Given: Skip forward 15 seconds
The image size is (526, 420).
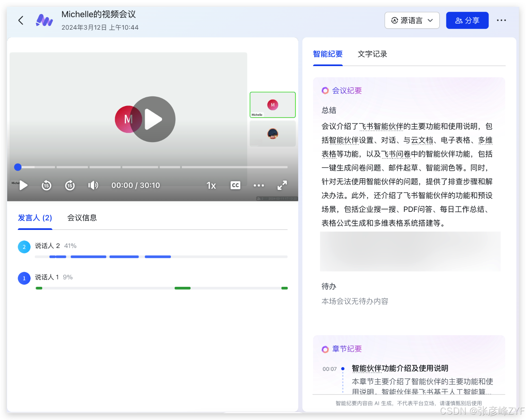Looking at the screenshot, I should [70, 185].
